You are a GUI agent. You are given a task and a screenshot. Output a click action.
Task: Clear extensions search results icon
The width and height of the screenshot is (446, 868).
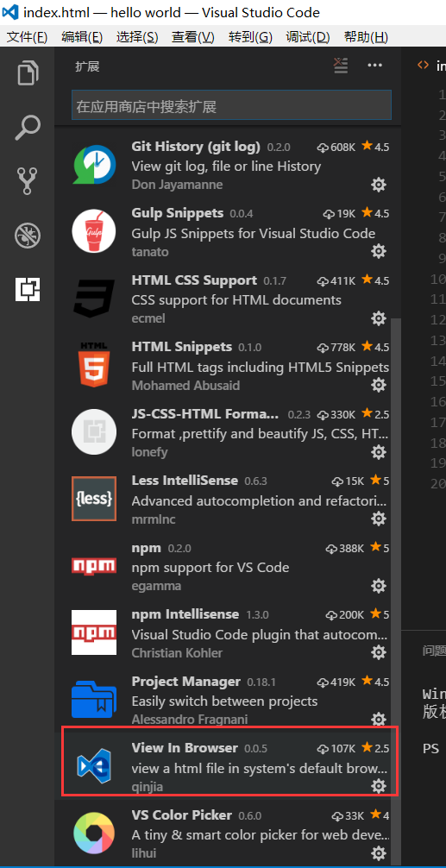click(341, 66)
